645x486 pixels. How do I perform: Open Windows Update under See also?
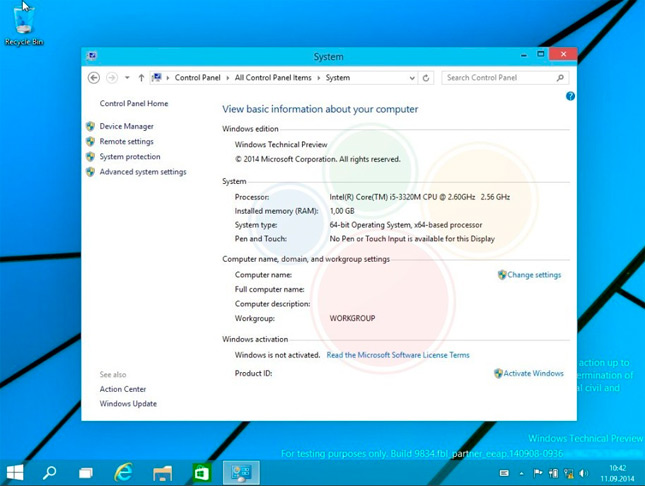click(128, 404)
